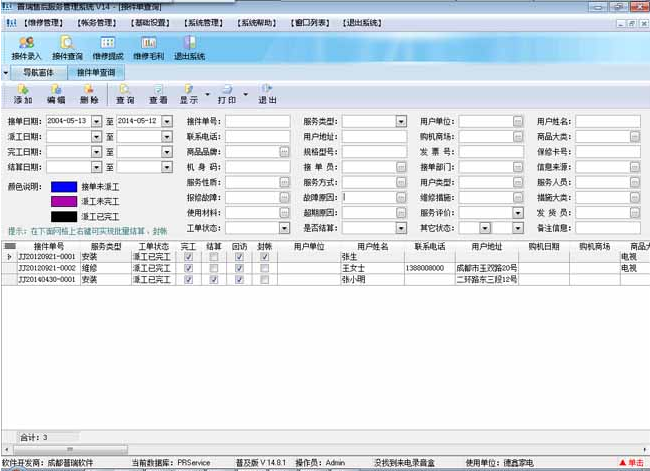This screenshot has height=471, width=650.
Task: Open lookup button next to 信息来源 field
Action: pyautogui.click(x=635, y=167)
